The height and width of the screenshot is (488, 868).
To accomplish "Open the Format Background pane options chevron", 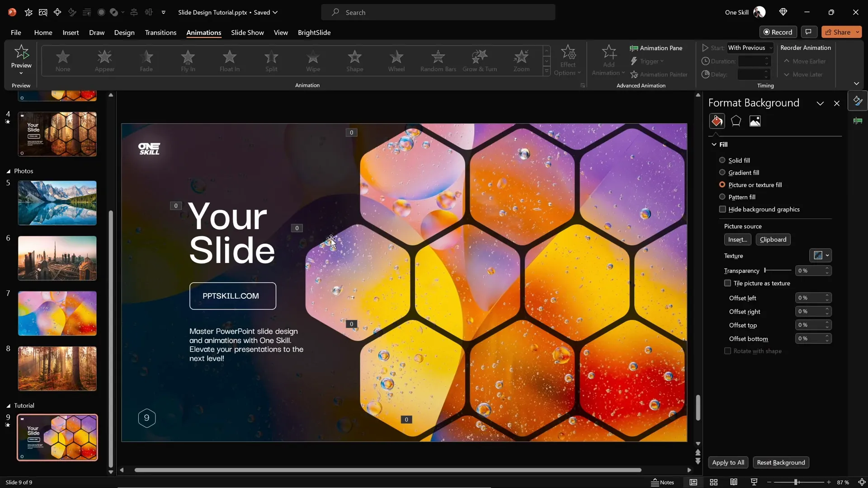I will pyautogui.click(x=820, y=103).
